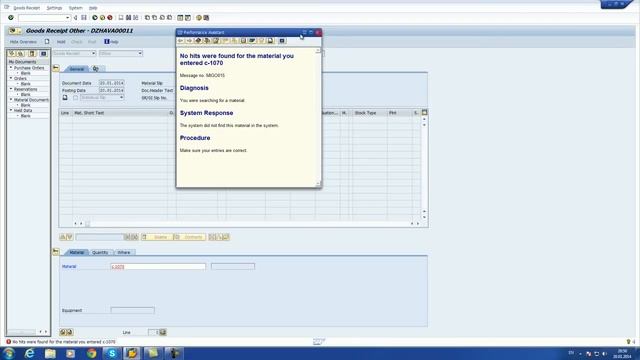Click the icon next to the Line field
Screen dimensions: 640x360
click(163, 332)
